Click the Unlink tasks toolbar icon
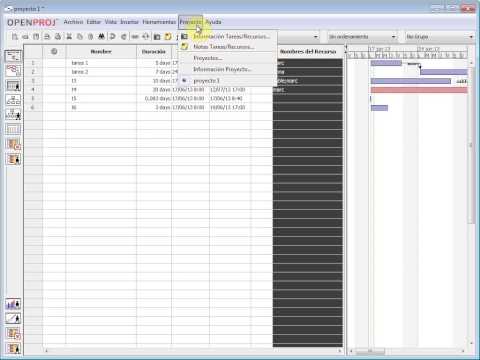 click(x=146, y=36)
